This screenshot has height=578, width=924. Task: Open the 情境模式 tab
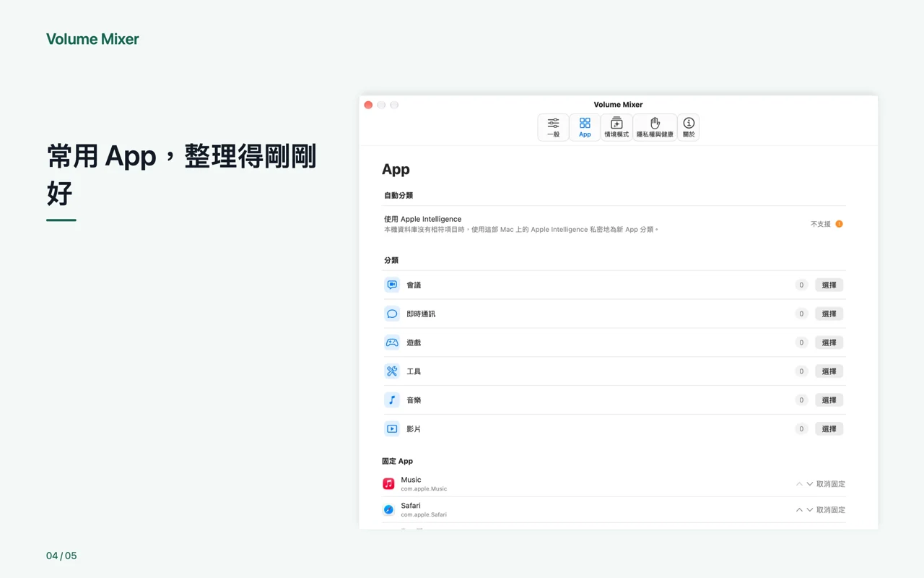coord(616,127)
